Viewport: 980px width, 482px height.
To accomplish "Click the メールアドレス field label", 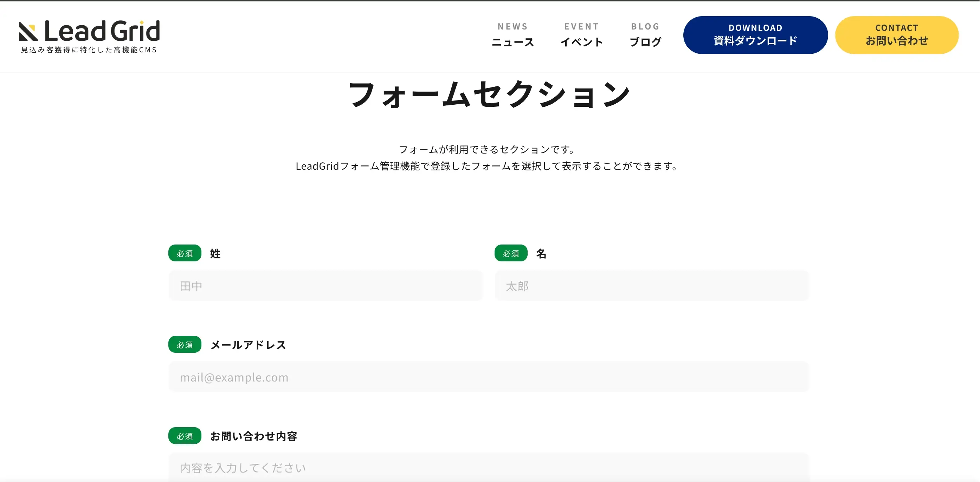I will 248,345.
